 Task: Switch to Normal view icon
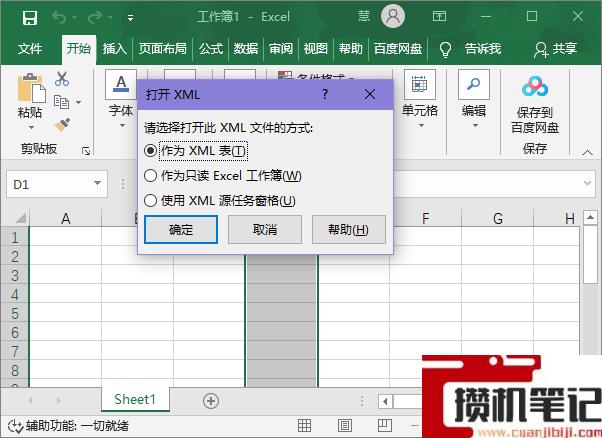304,425
